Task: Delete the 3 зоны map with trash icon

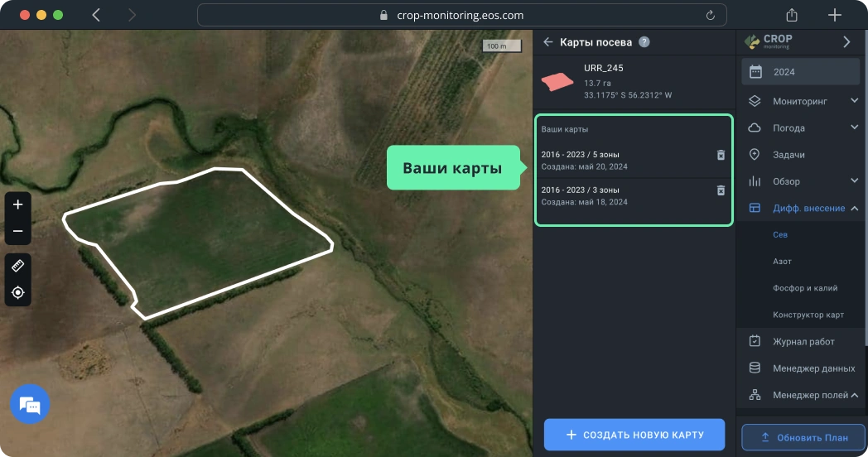Action: tap(720, 190)
